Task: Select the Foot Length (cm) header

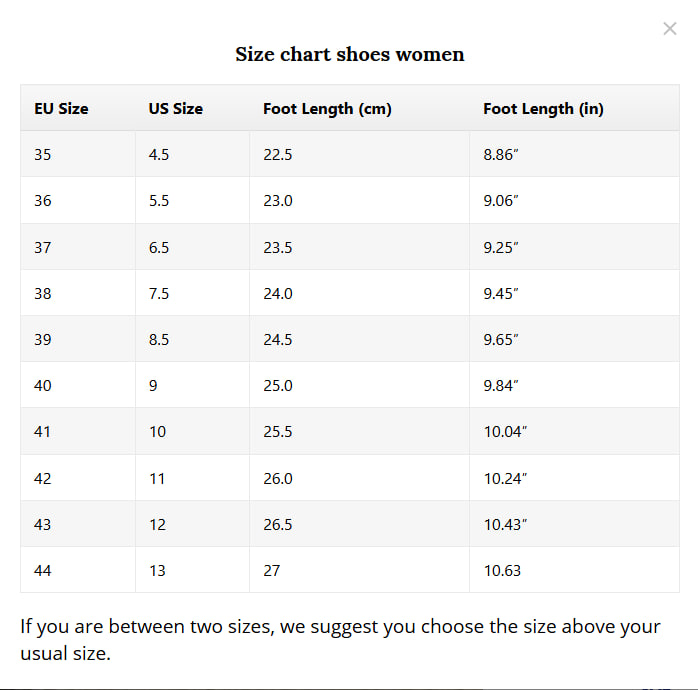Action: pyautogui.click(x=327, y=109)
